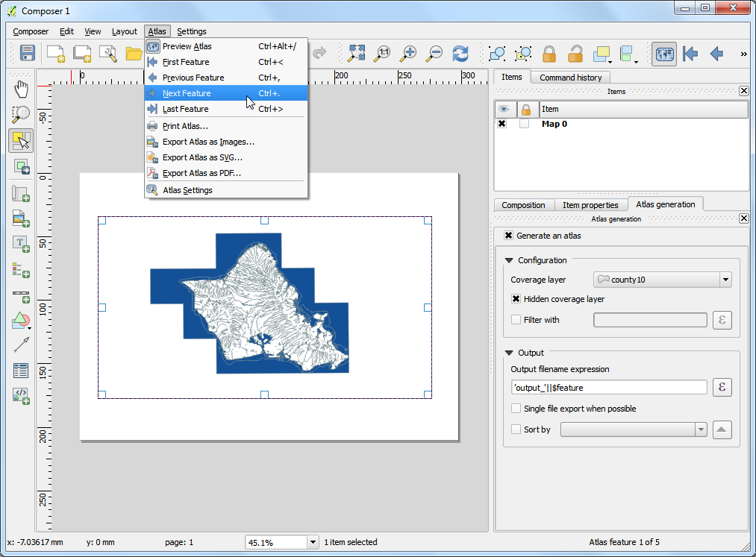Collapse the Configuration section
Screen dimensions: 756x557
click(x=510, y=260)
